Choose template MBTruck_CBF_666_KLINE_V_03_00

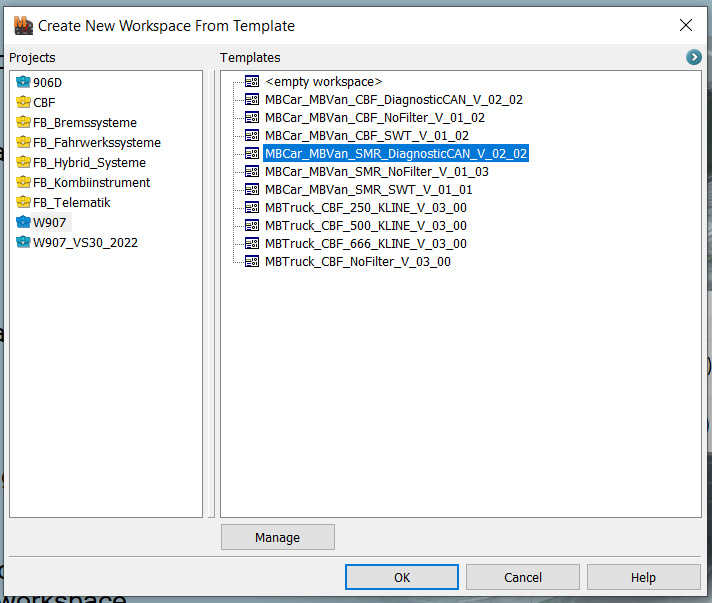point(366,244)
